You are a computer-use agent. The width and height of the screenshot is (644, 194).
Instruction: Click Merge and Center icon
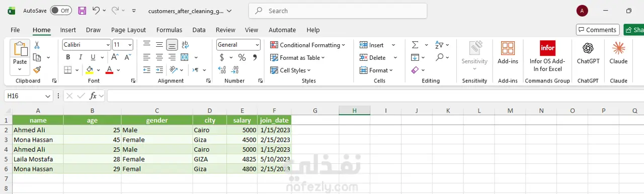(185, 57)
